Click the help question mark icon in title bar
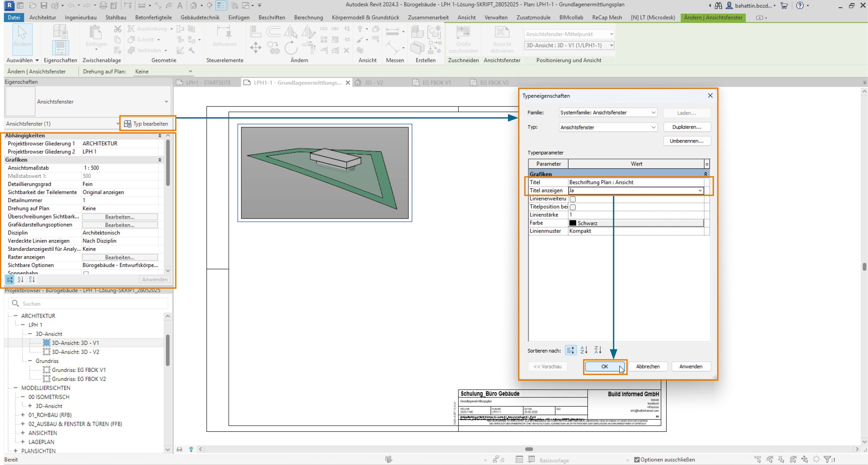868x465 pixels. 800,5
